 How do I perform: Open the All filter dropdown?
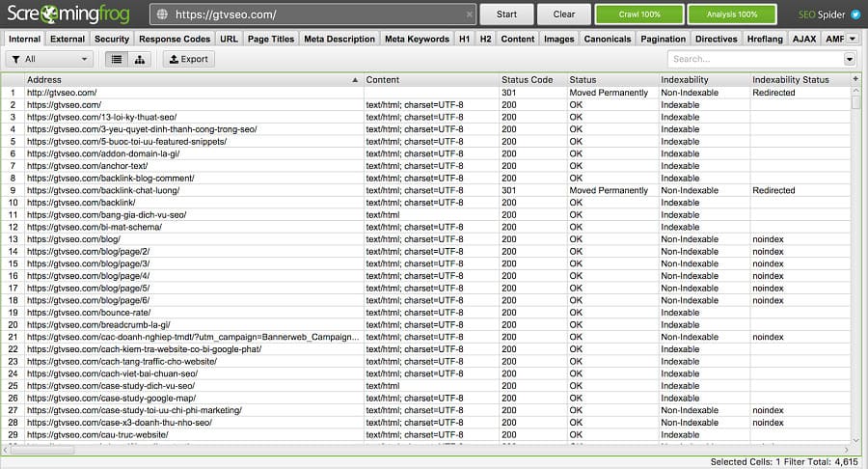click(x=48, y=59)
